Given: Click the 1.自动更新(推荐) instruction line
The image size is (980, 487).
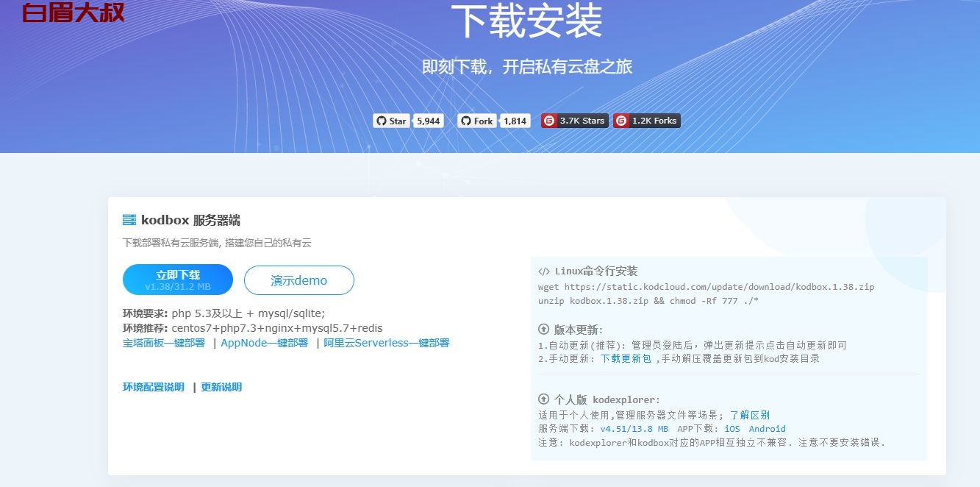Looking at the screenshot, I should [693, 345].
